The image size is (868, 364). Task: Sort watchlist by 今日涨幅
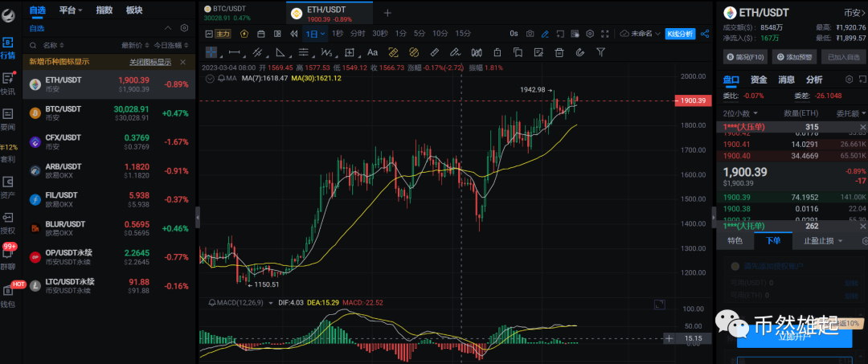coord(170,45)
